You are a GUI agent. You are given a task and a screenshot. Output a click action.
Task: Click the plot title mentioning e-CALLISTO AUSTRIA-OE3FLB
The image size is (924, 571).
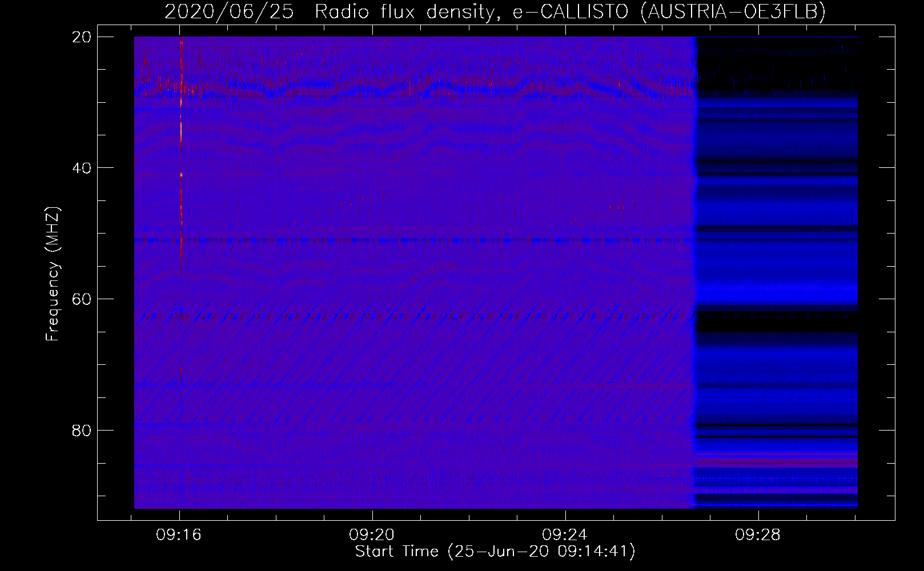click(495, 11)
